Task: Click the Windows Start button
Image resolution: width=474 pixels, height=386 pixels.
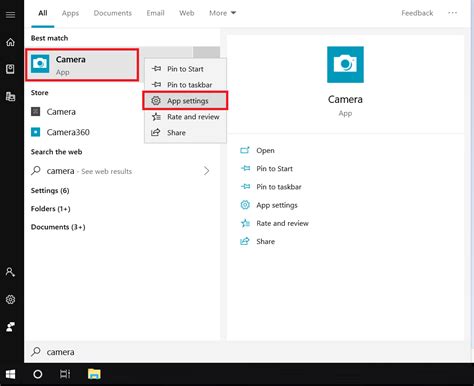Action: (10, 374)
